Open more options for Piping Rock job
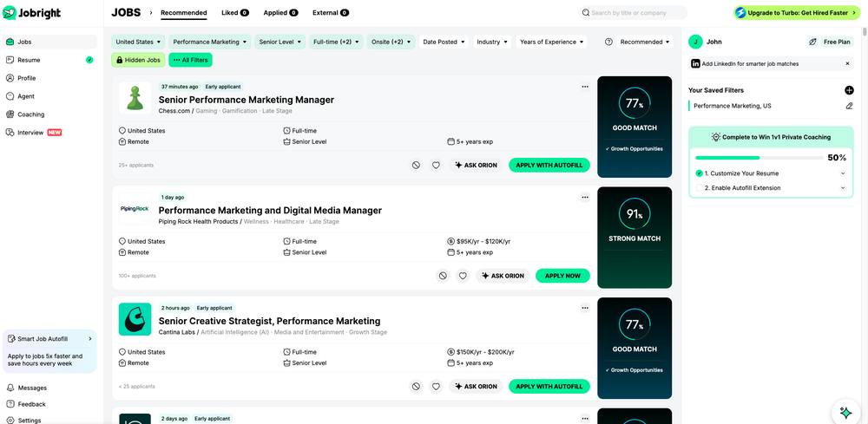Screen dimensions: 868x424 coord(585,198)
